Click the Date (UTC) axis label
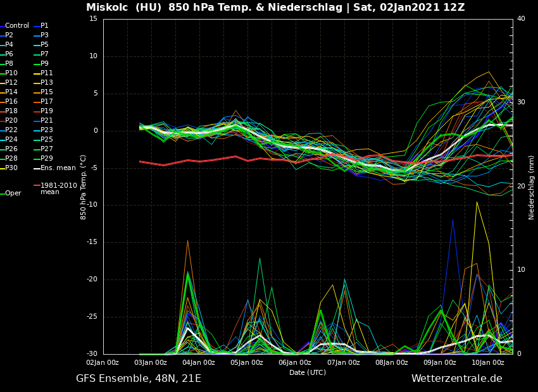This screenshot has width=538, height=392. pos(308,373)
